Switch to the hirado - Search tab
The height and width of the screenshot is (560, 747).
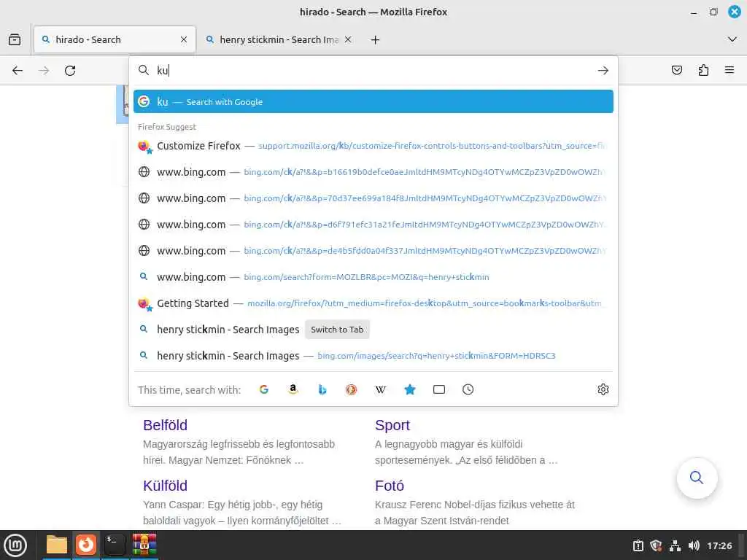[115, 39]
